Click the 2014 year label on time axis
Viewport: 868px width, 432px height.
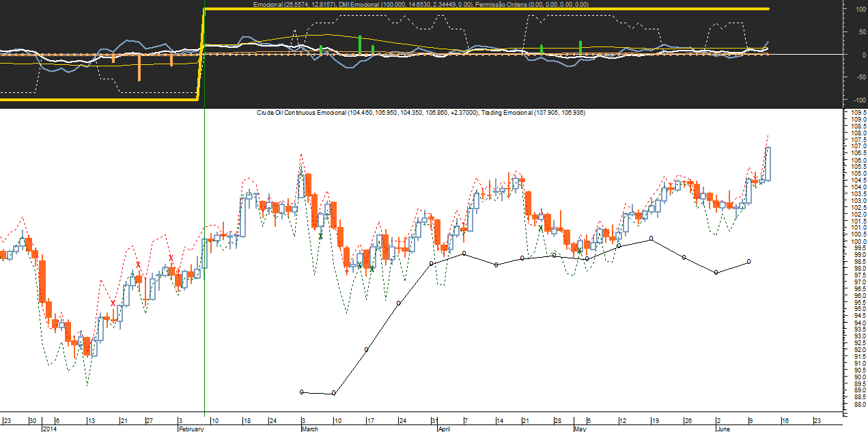(50, 429)
